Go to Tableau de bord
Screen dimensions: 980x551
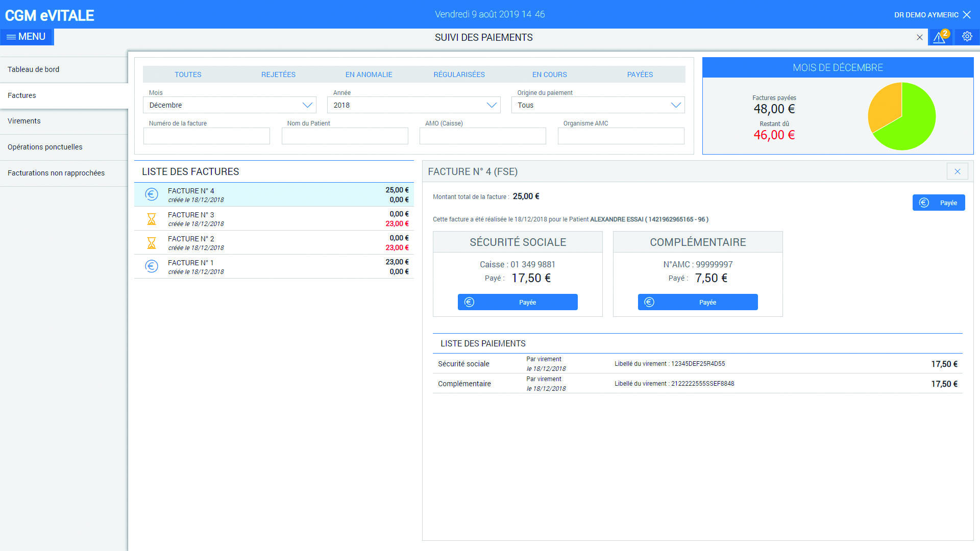point(64,69)
